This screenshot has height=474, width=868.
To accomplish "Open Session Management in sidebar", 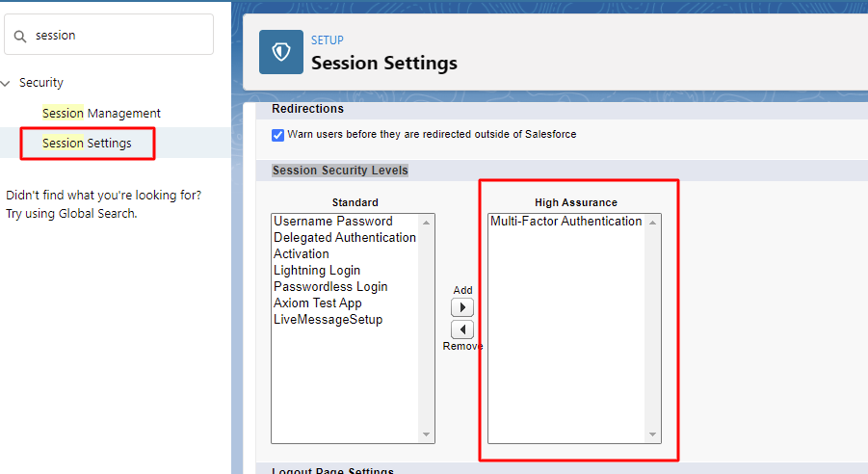I will pos(101,113).
